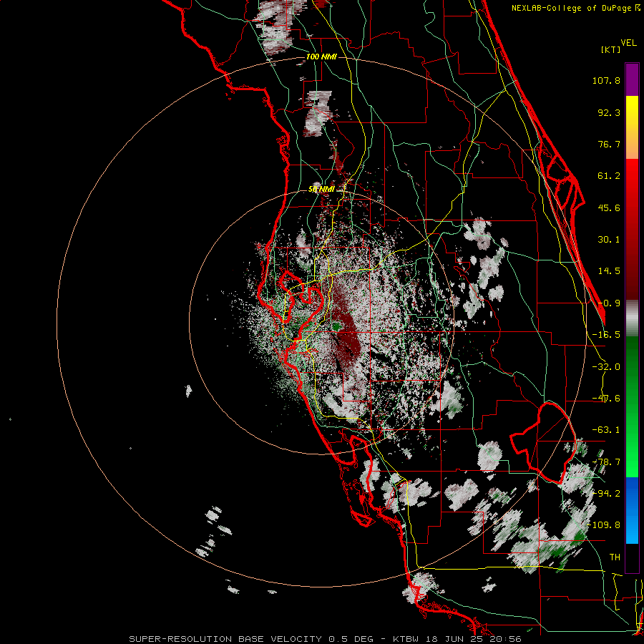Click the blue segment of the color bar
This screenshot has height=644, width=644.
coord(632,510)
